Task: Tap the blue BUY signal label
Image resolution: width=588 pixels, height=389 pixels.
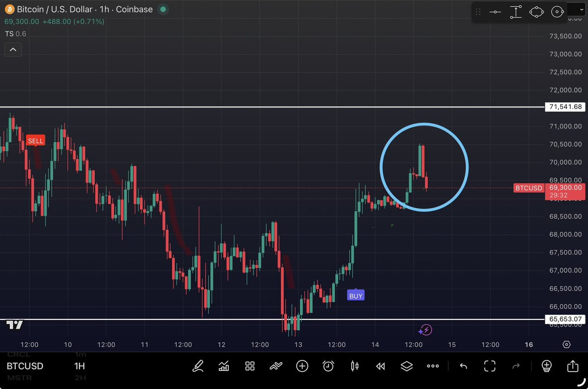Action: point(356,296)
